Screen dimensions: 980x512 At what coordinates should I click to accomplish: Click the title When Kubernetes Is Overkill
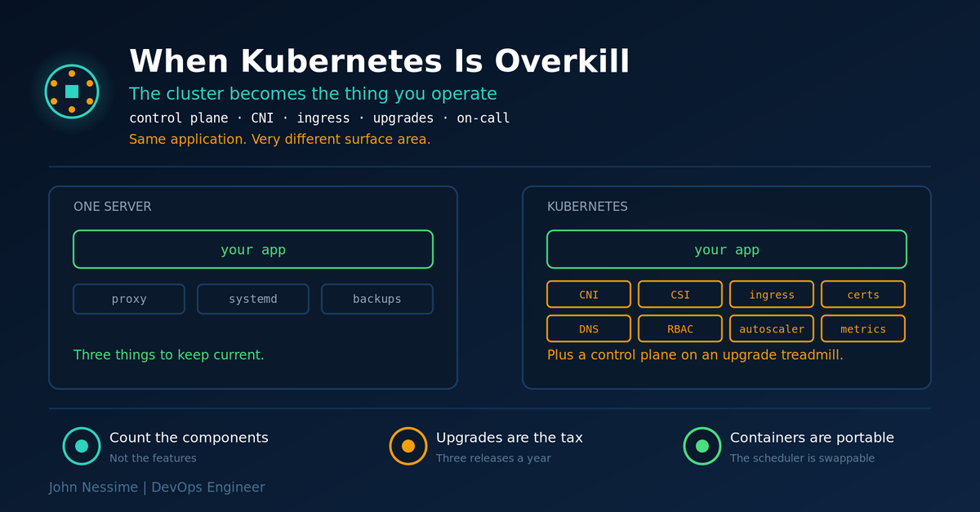click(x=379, y=62)
